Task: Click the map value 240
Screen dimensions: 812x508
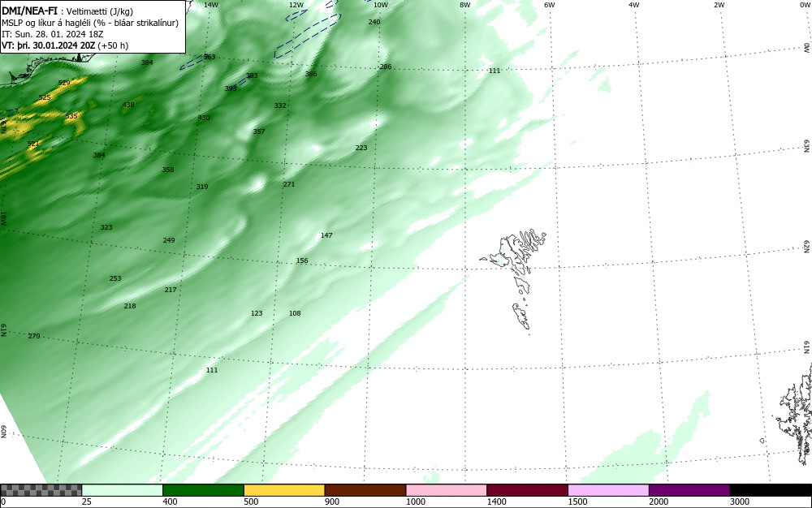Action: (374, 22)
